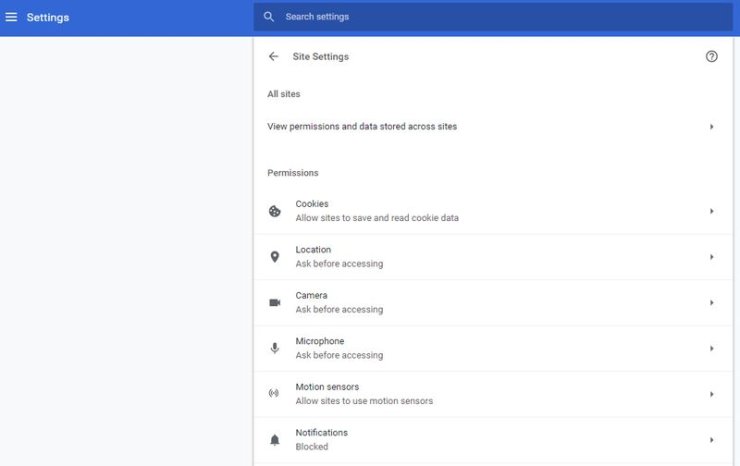Viewport: 740px width, 466px height.
Task: Click the Settings title in header
Action: pos(48,17)
